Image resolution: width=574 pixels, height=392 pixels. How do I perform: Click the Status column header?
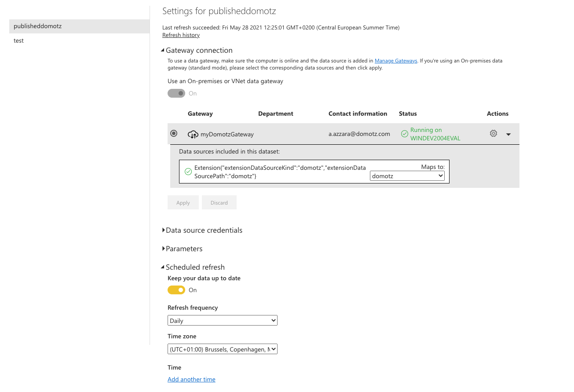408,114
